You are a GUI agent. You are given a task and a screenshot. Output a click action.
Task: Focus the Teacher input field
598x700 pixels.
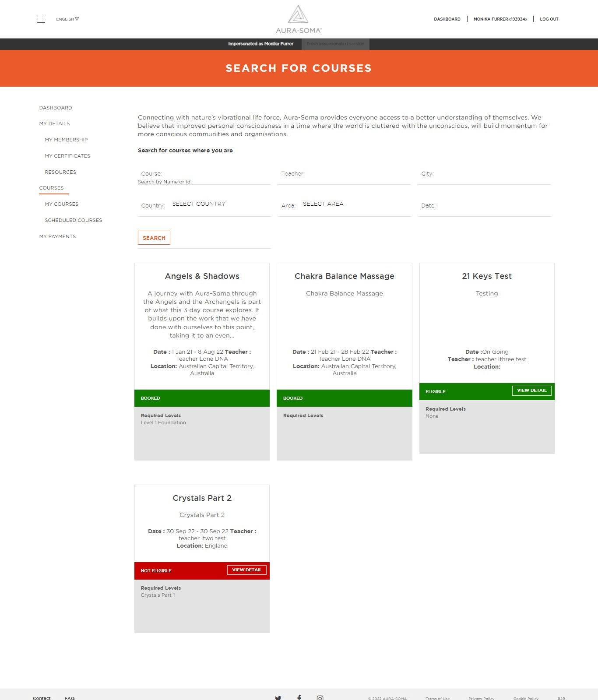click(x=344, y=174)
